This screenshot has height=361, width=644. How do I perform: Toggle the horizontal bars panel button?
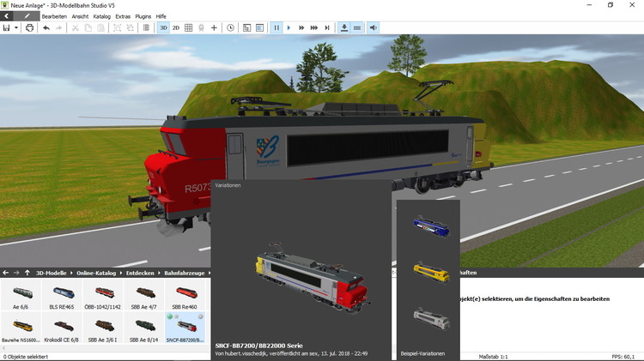click(357, 28)
